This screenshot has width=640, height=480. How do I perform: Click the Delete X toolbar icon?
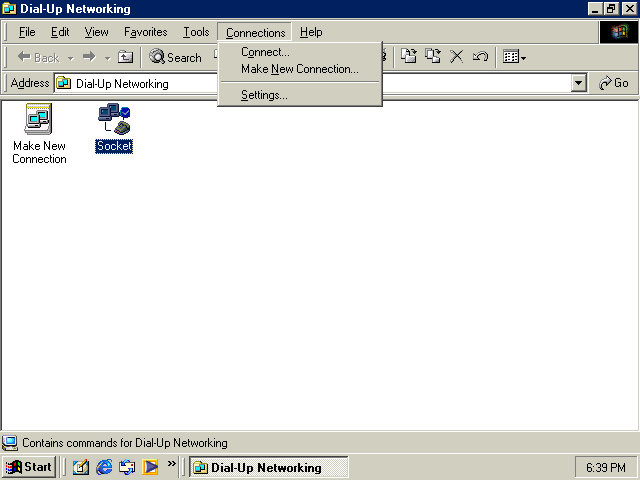pyautogui.click(x=456, y=56)
